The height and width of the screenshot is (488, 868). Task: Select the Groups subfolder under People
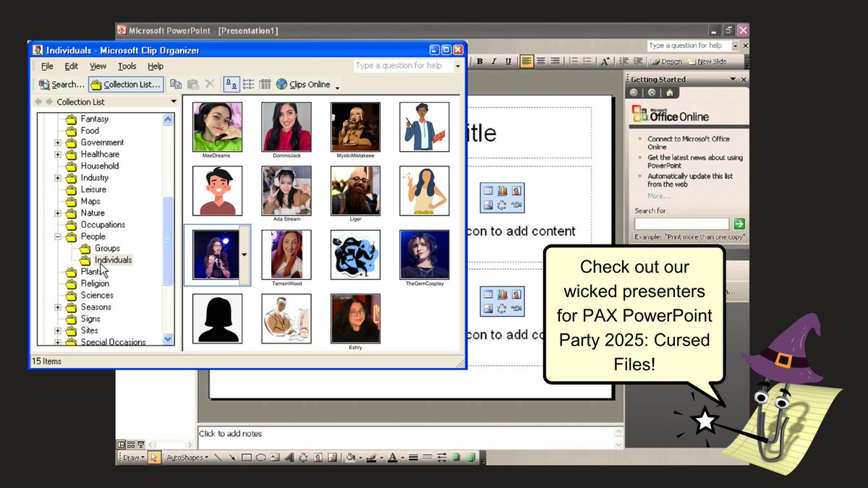100,248
